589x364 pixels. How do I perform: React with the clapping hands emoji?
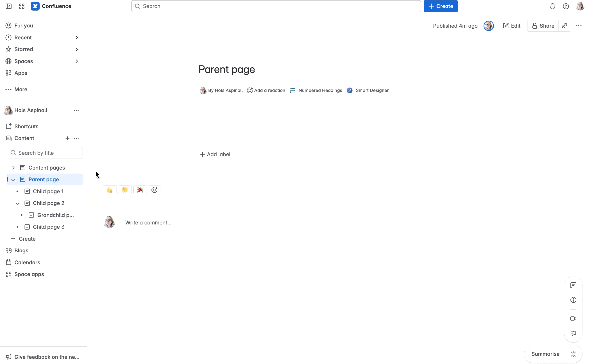coord(125,190)
